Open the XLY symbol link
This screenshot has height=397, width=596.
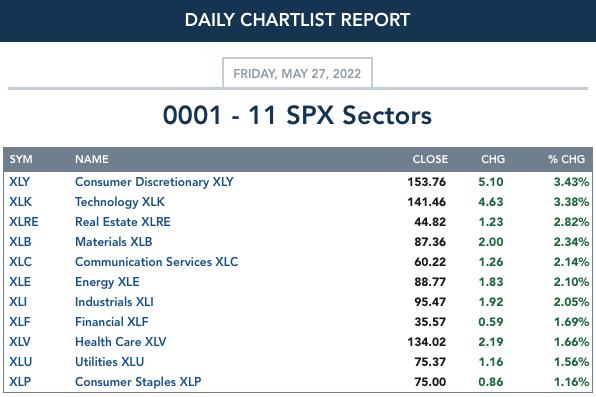pos(19,182)
